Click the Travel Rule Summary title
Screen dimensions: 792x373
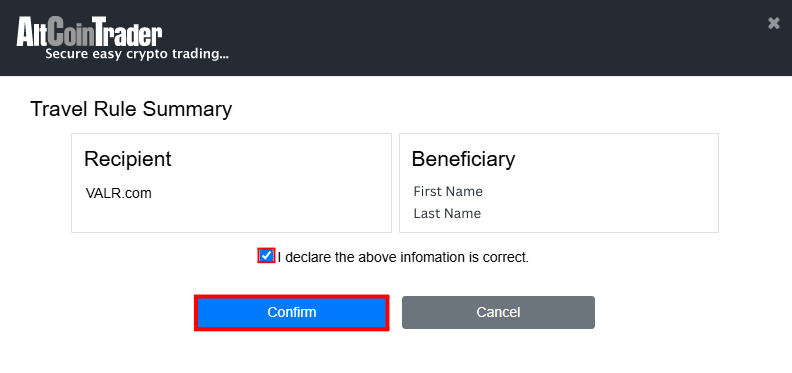pos(131,109)
